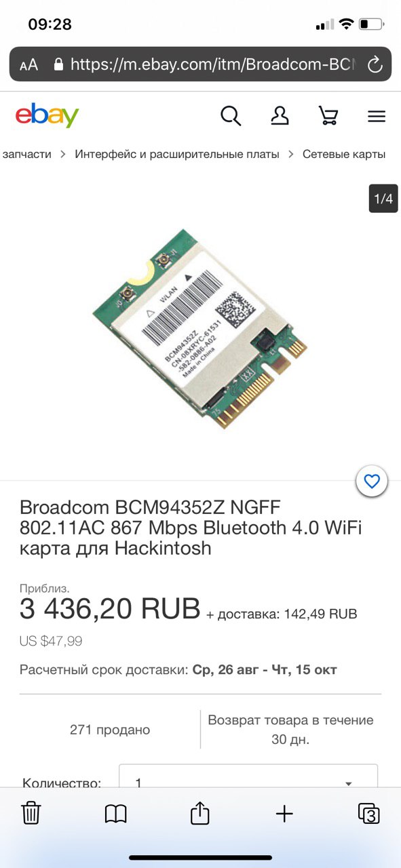401x868 pixels.
Task: Open the hamburger menu in eBay header
Action: click(377, 116)
